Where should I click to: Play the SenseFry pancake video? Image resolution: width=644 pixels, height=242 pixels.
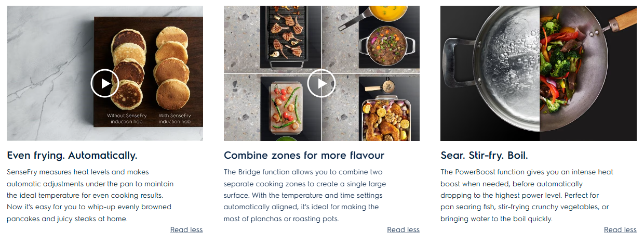(105, 83)
